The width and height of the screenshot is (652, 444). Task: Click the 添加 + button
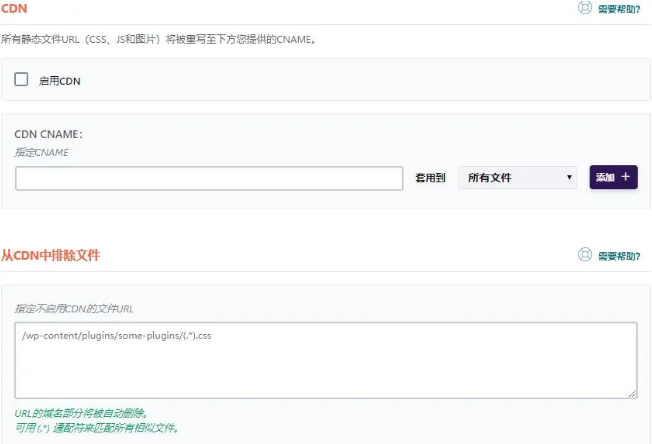point(613,177)
